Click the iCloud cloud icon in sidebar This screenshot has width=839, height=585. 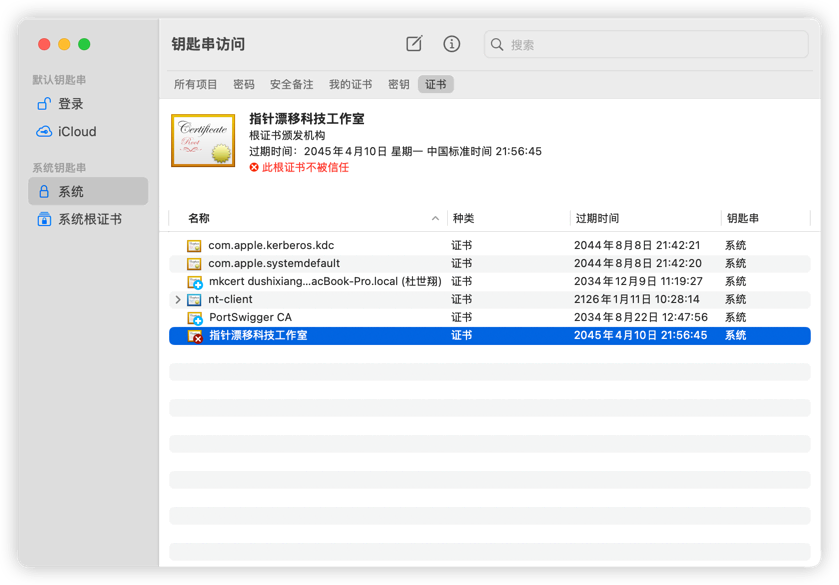tap(44, 132)
